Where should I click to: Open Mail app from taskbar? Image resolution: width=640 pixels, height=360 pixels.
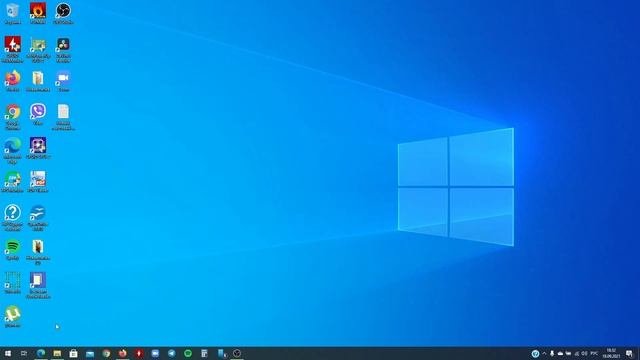point(90,353)
